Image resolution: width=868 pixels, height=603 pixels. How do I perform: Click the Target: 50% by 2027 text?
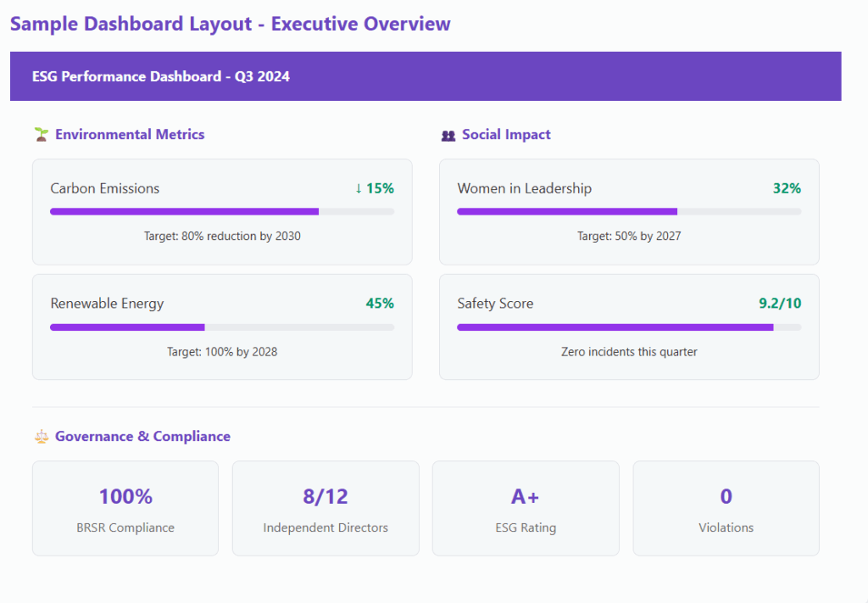(629, 236)
